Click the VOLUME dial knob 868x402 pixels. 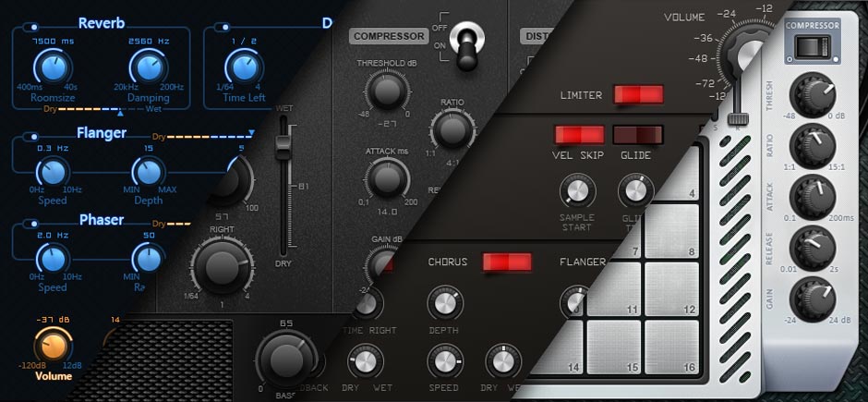749,53
